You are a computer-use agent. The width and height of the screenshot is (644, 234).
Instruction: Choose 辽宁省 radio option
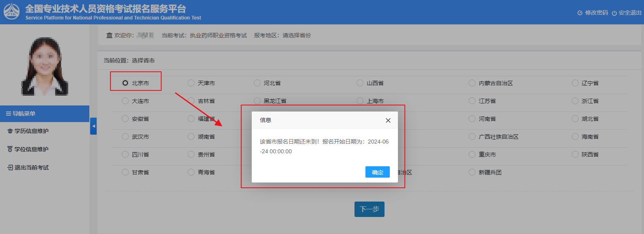click(x=575, y=83)
